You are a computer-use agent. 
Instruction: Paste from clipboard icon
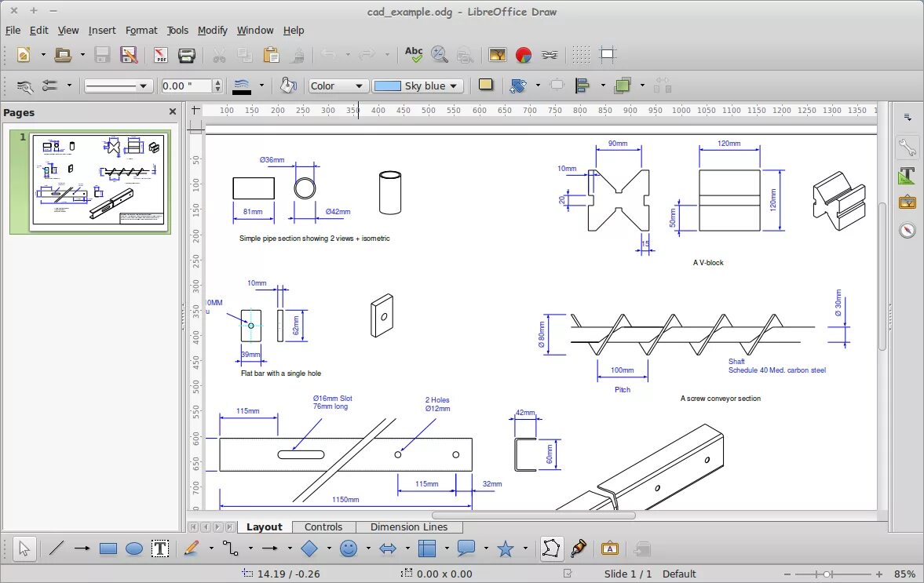(x=271, y=55)
